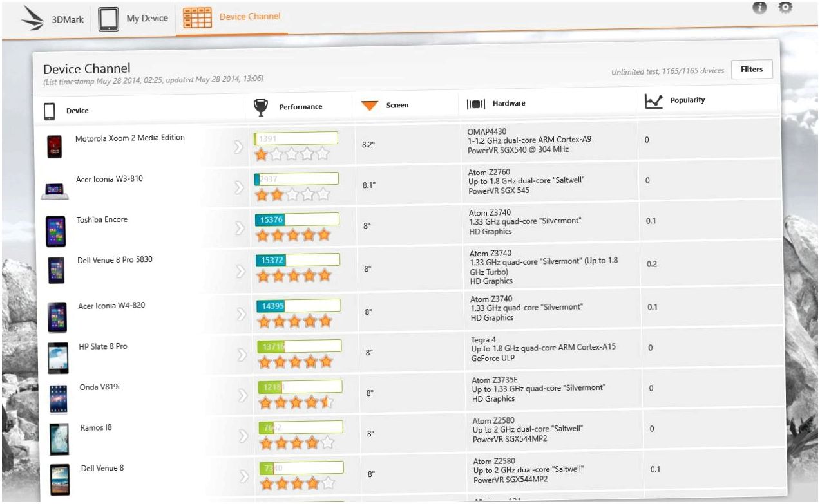820x504 pixels.
Task: Switch to the My Device tab
Action: (133, 19)
